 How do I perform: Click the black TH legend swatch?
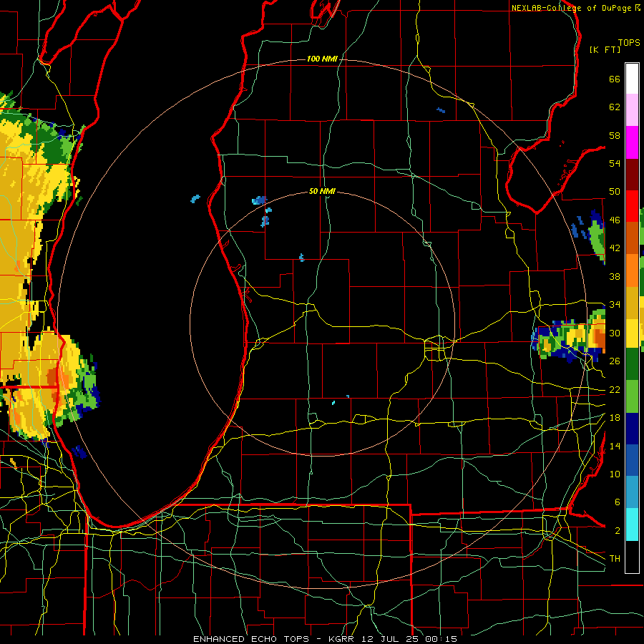click(x=632, y=557)
